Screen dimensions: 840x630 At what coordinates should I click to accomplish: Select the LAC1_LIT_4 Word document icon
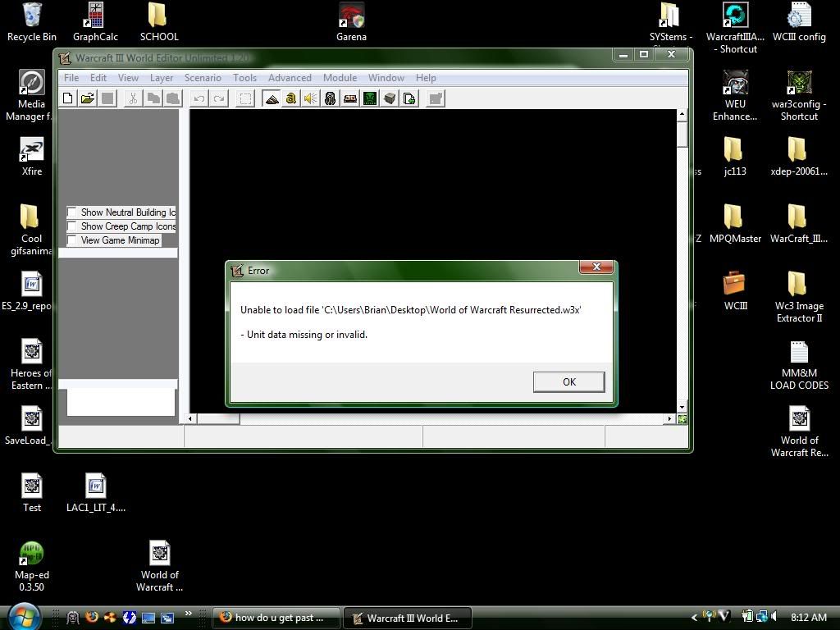click(x=95, y=493)
